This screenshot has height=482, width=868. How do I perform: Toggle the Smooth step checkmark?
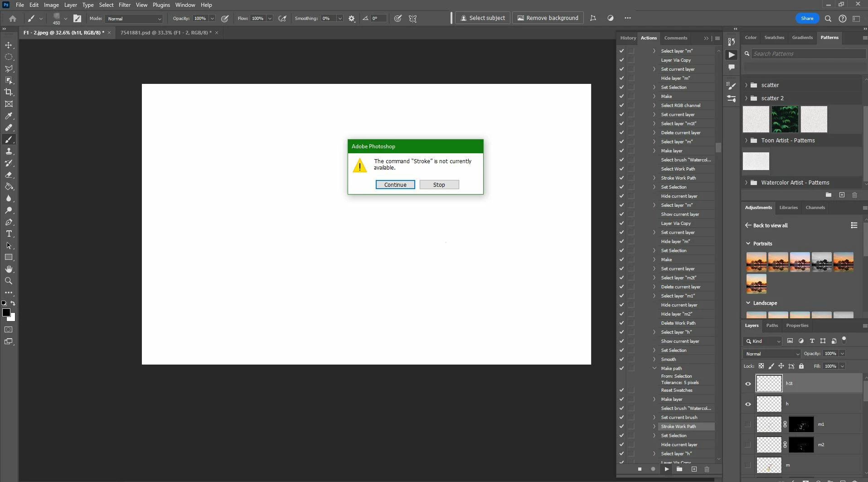(621, 359)
